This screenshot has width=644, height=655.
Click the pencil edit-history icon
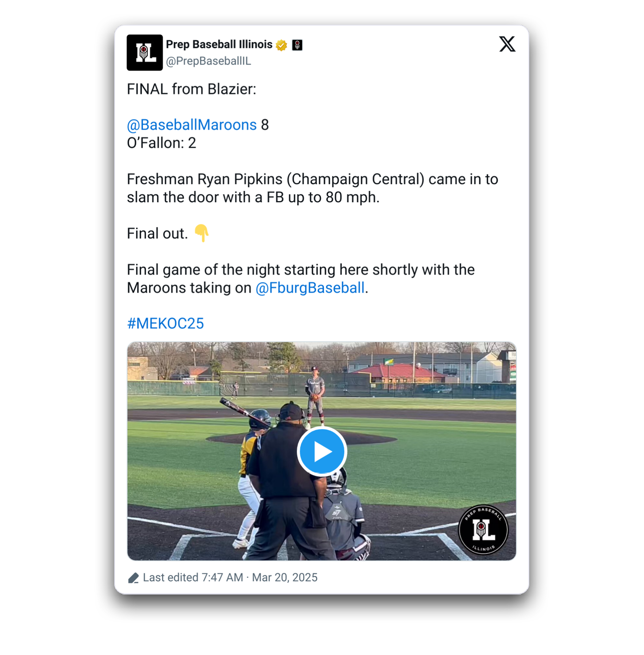point(134,578)
